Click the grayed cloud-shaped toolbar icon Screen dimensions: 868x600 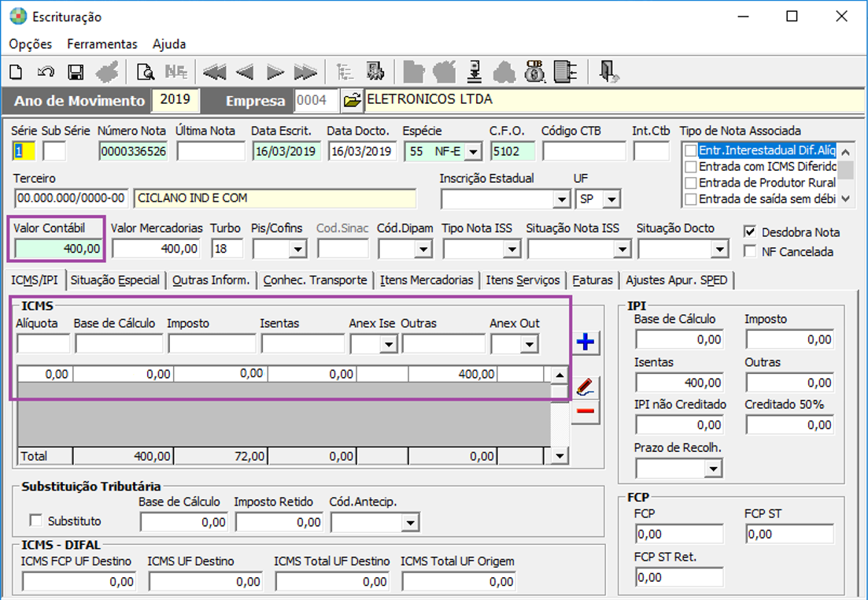[504, 72]
